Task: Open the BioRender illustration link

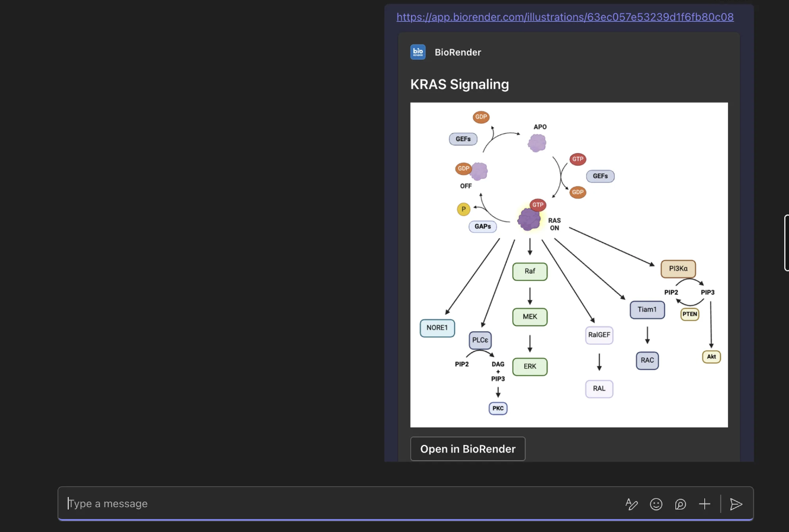Action: click(x=565, y=17)
